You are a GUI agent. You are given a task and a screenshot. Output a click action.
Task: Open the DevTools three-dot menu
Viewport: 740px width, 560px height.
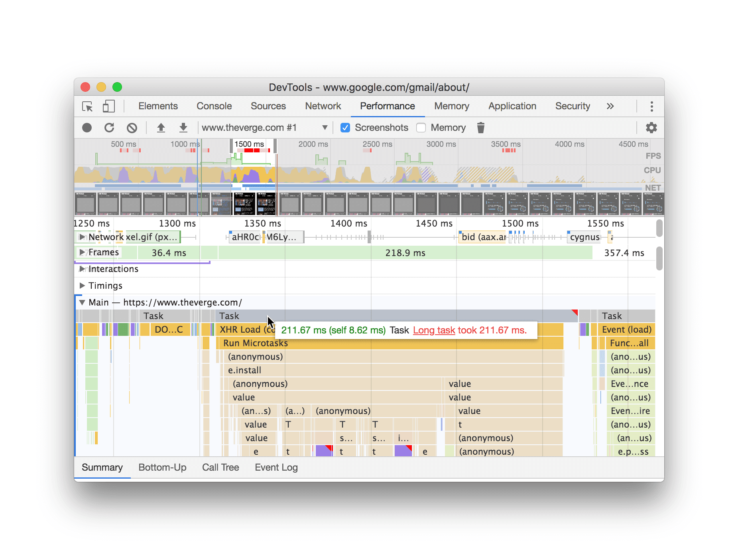point(651,106)
